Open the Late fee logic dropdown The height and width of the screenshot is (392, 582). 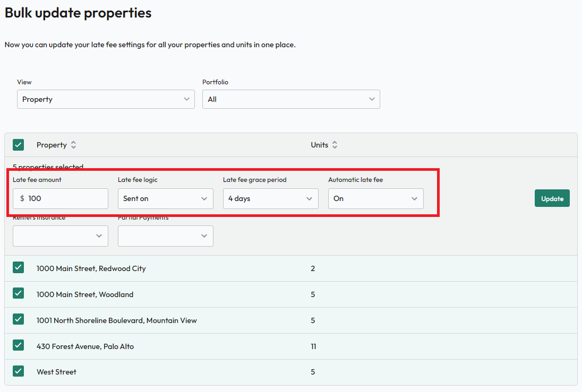click(166, 198)
